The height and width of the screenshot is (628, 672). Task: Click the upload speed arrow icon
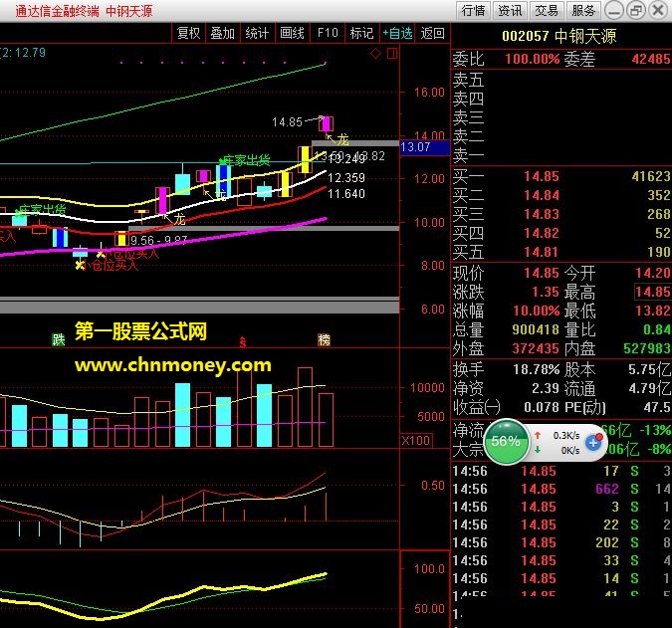pyautogui.click(x=538, y=435)
